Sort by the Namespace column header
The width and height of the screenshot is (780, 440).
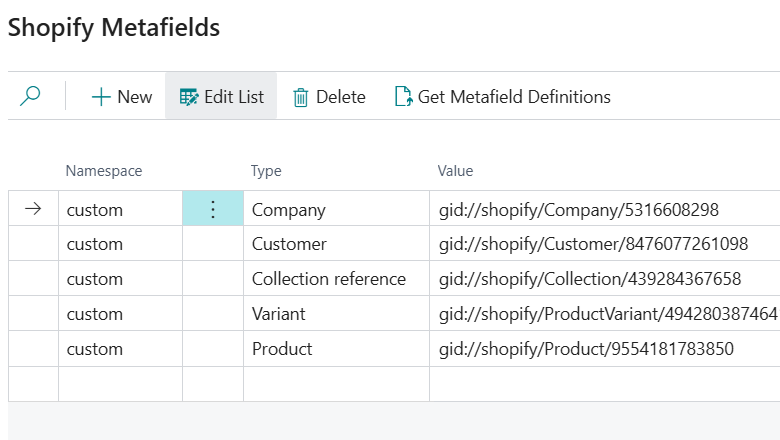tap(104, 171)
